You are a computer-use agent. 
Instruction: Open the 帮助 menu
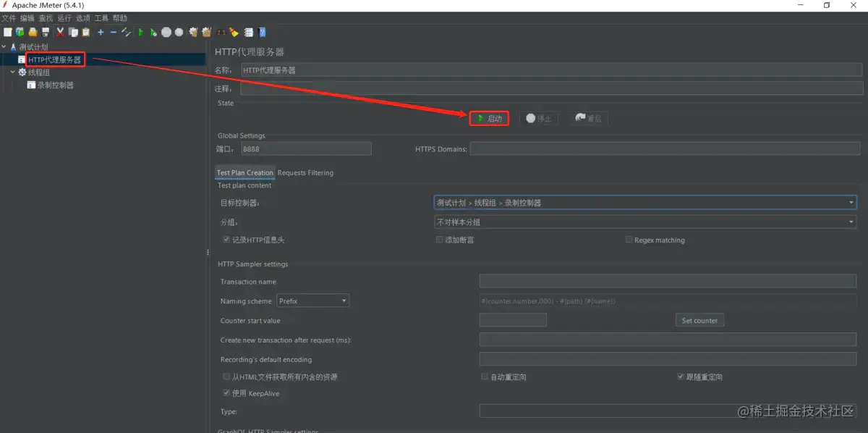pyautogui.click(x=120, y=18)
